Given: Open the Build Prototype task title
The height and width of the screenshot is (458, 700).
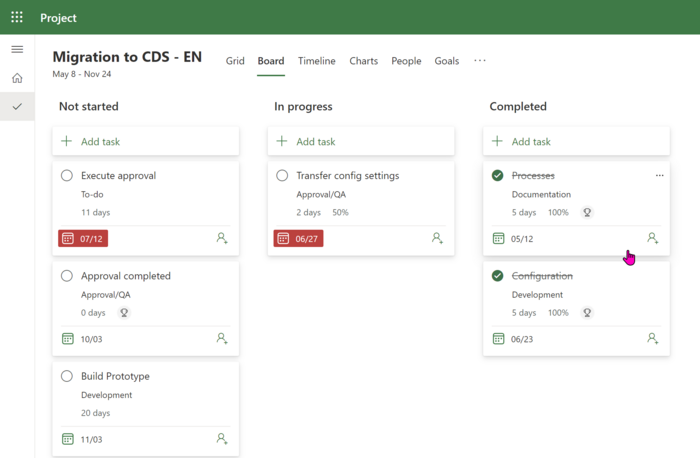Looking at the screenshot, I should tap(115, 376).
